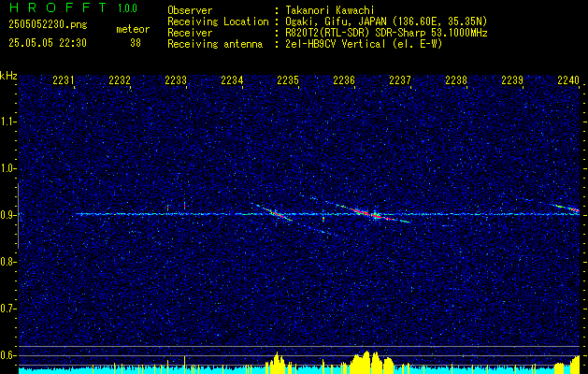
Task: Click the 1.1 kHz axis label
Action: pyautogui.click(x=7, y=122)
